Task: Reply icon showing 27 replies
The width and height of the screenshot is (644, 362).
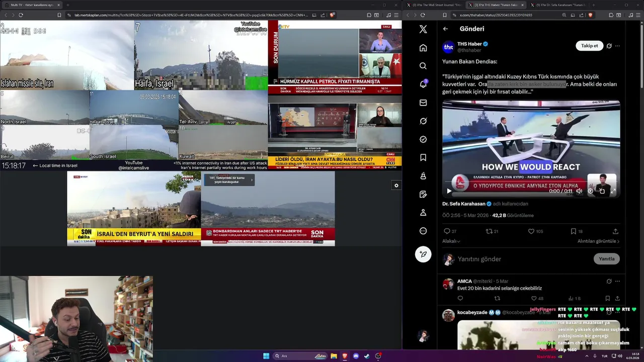Action: click(x=447, y=231)
